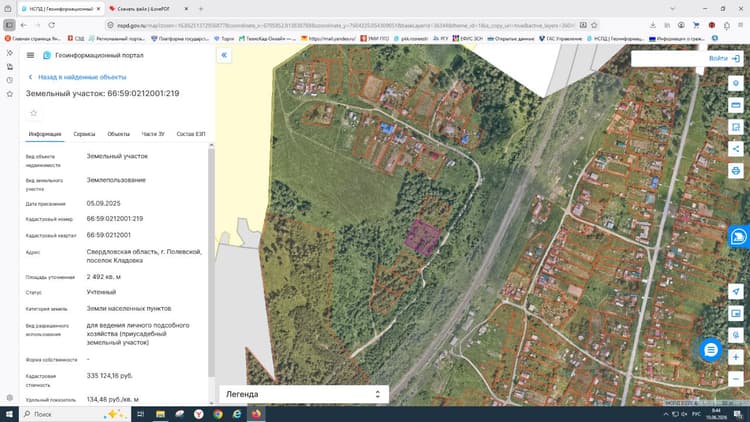Open the share map tool
This screenshot has height=422, width=750.
coord(736,149)
